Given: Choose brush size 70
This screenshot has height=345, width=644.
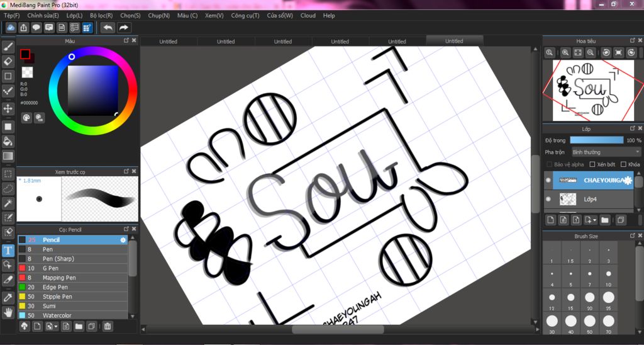Looking at the screenshot, I should tap(609, 324).
